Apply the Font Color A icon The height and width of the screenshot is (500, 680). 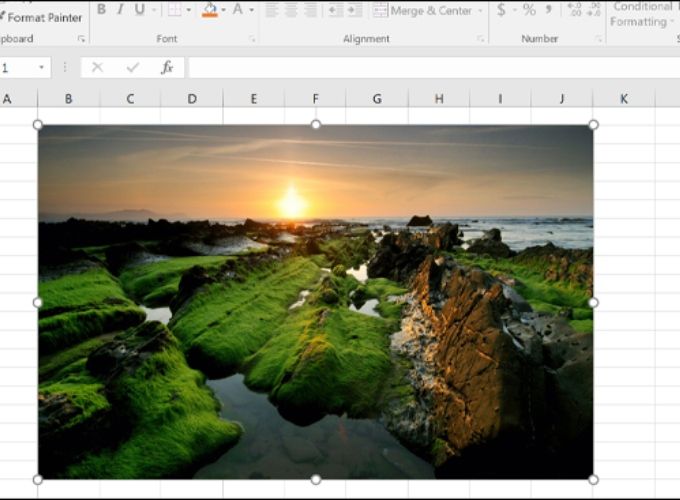coord(238,9)
